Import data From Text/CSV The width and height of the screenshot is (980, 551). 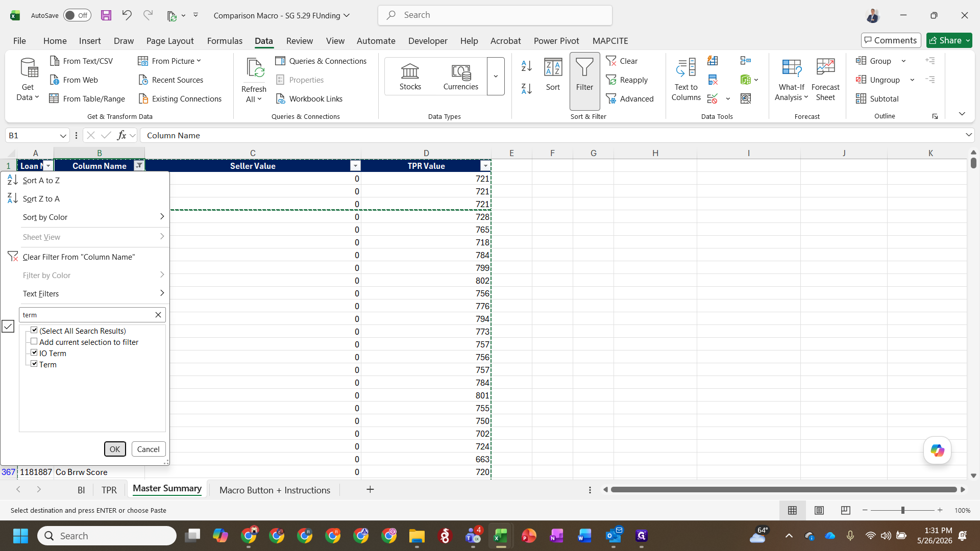click(82, 61)
